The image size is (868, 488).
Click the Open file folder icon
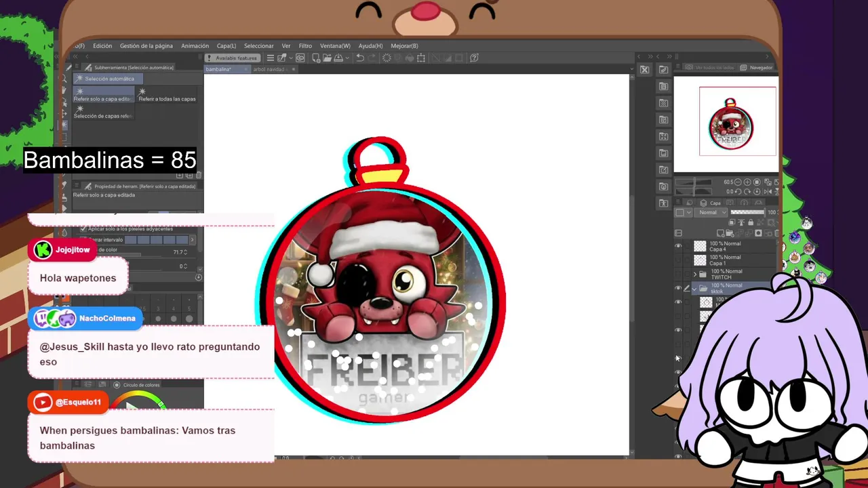pos(327,58)
